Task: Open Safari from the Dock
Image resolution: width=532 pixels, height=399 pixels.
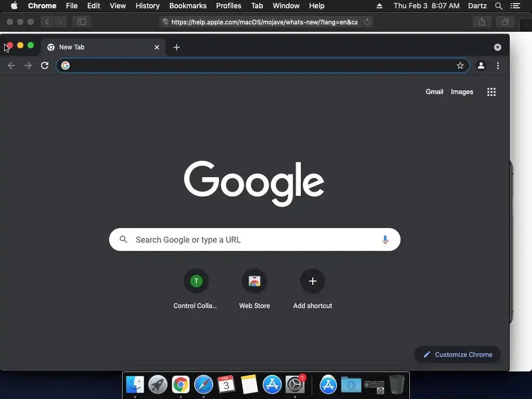Action: pyautogui.click(x=204, y=385)
